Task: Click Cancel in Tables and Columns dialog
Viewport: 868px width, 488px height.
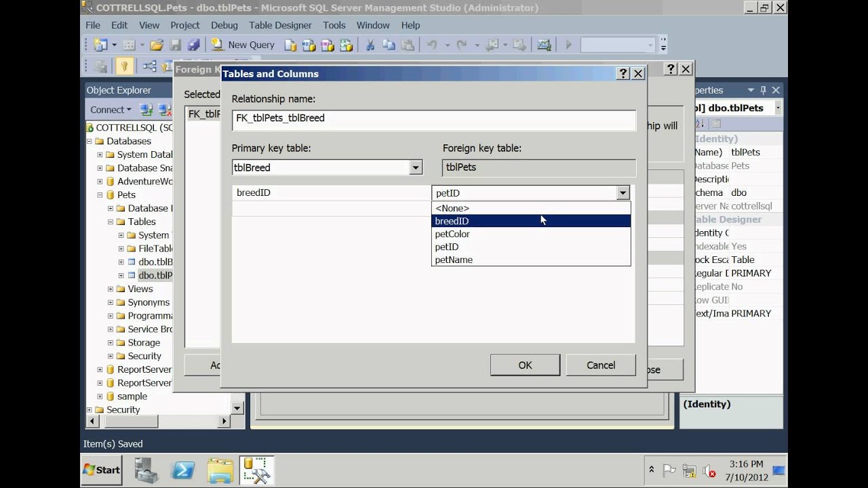Action: click(x=601, y=365)
